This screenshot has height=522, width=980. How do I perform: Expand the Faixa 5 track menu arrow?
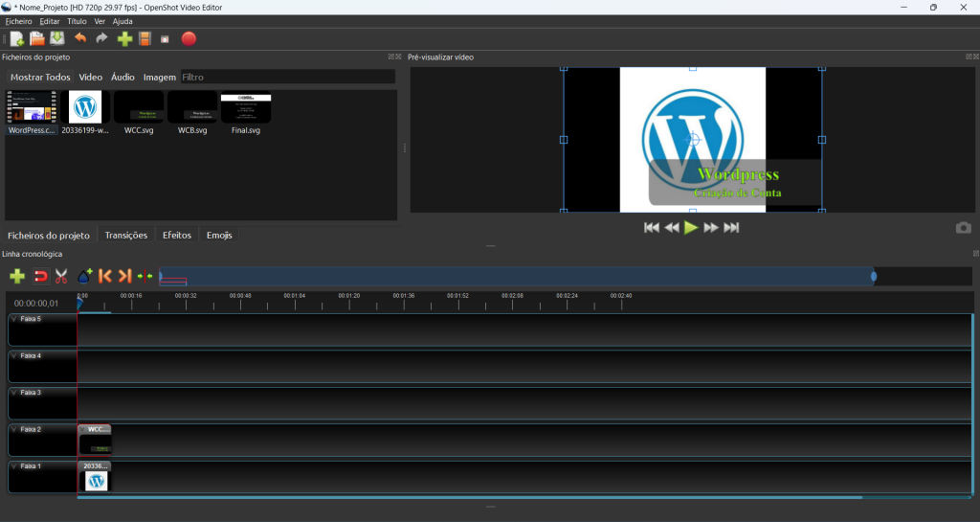14,319
